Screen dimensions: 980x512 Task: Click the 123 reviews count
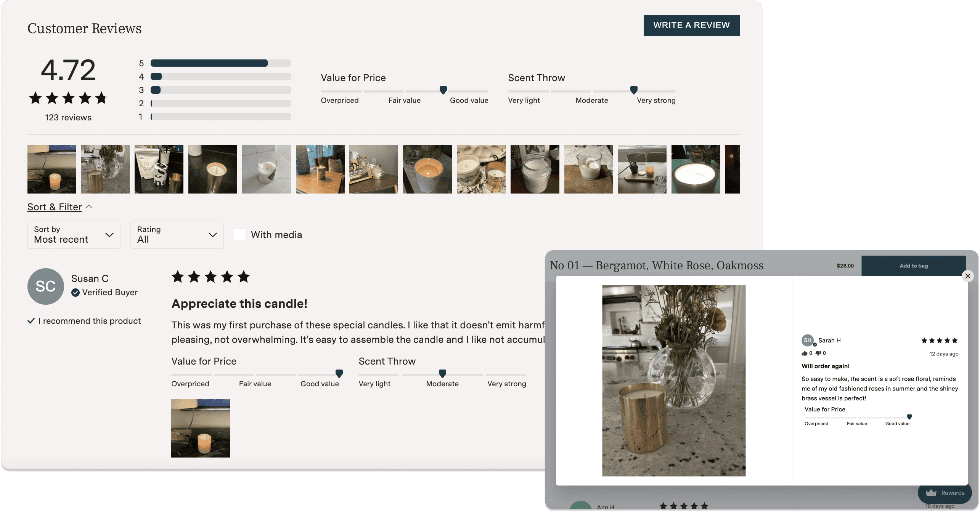pos(68,117)
